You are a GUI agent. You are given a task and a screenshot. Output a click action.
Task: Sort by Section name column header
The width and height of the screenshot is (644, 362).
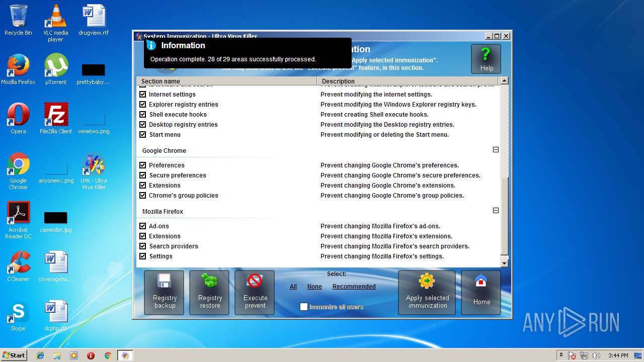pyautogui.click(x=226, y=81)
